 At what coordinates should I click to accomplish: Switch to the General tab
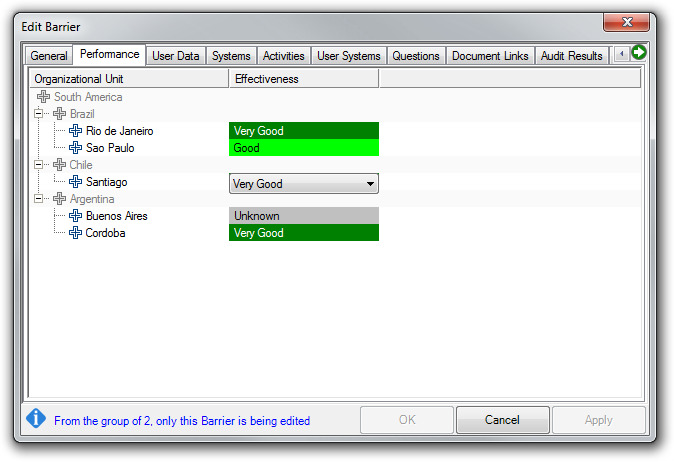coord(49,56)
